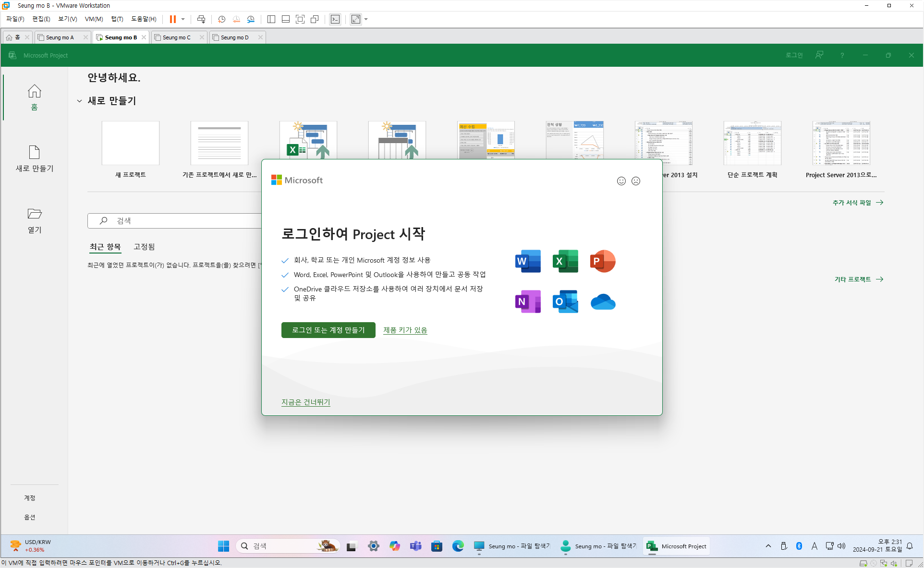Show hidden system tray icons chevron
This screenshot has height=568, width=924.
tap(768, 546)
